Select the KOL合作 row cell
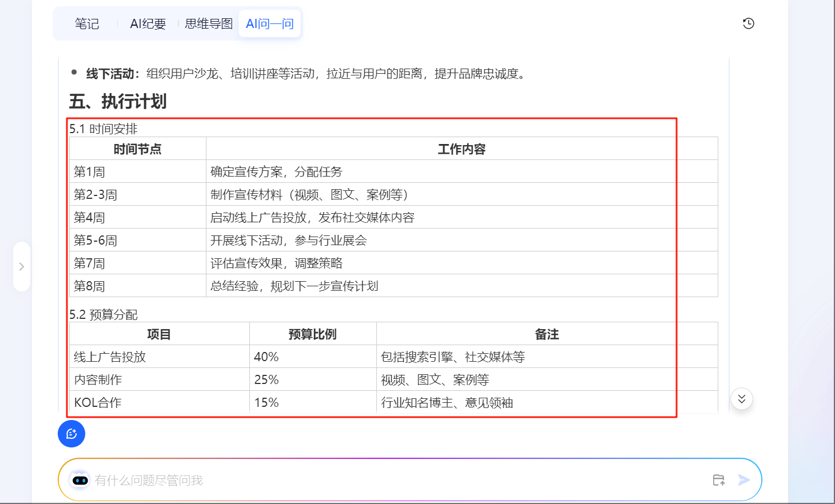 pyautogui.click(x=98, y=403)
